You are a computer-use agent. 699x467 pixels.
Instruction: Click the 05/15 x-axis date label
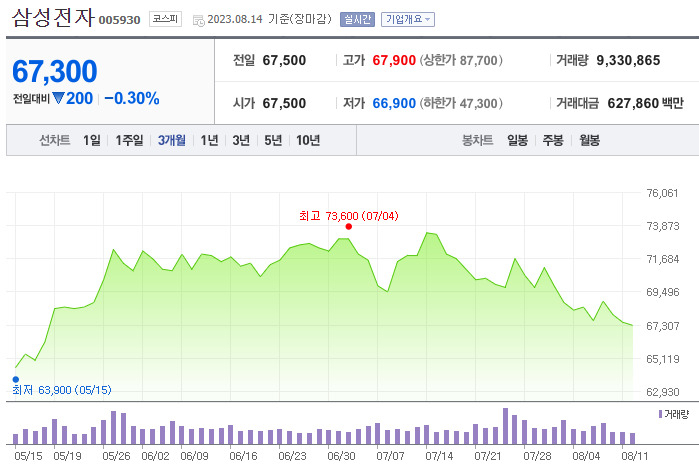[28, 456]
